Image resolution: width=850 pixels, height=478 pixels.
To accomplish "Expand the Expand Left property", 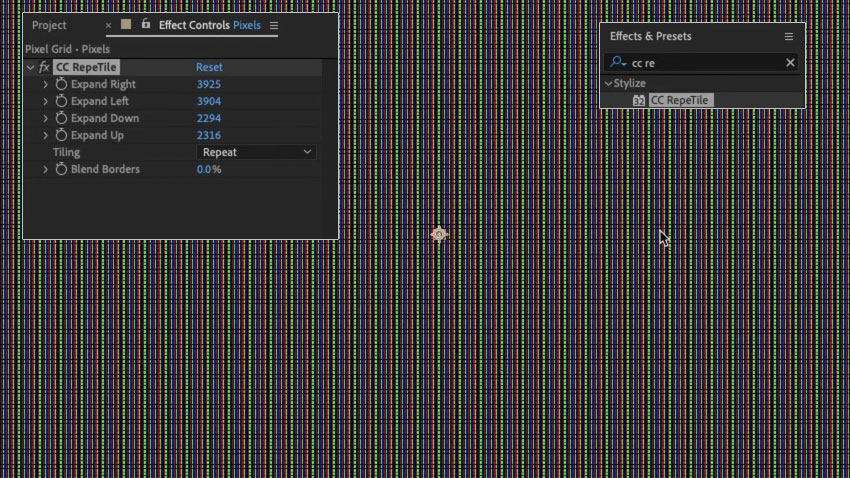I will 46,101.
